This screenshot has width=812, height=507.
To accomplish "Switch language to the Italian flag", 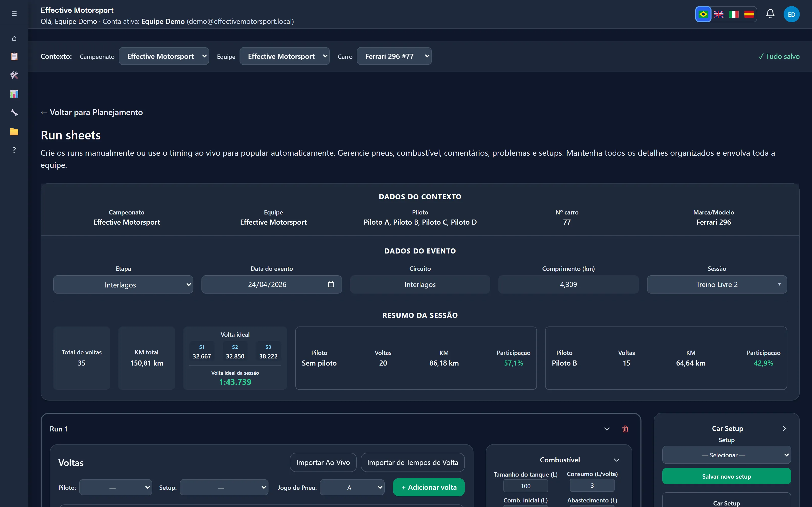I will (x=734, y=14).
